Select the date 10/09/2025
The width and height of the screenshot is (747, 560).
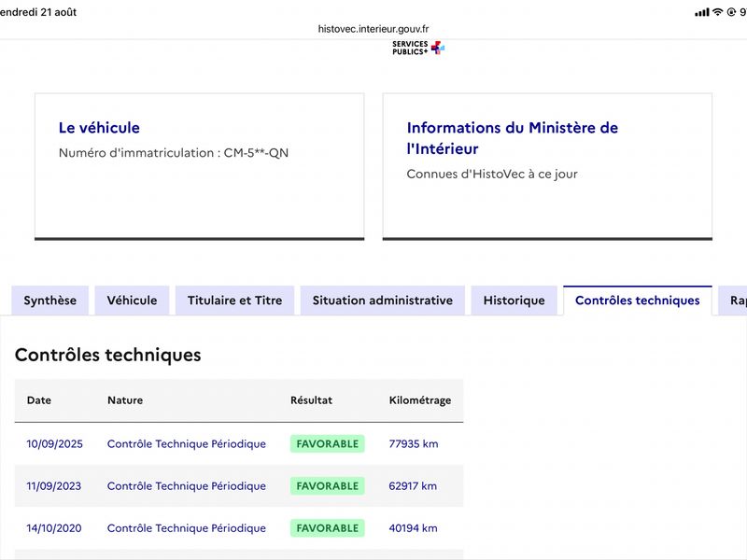pos(55,444)
